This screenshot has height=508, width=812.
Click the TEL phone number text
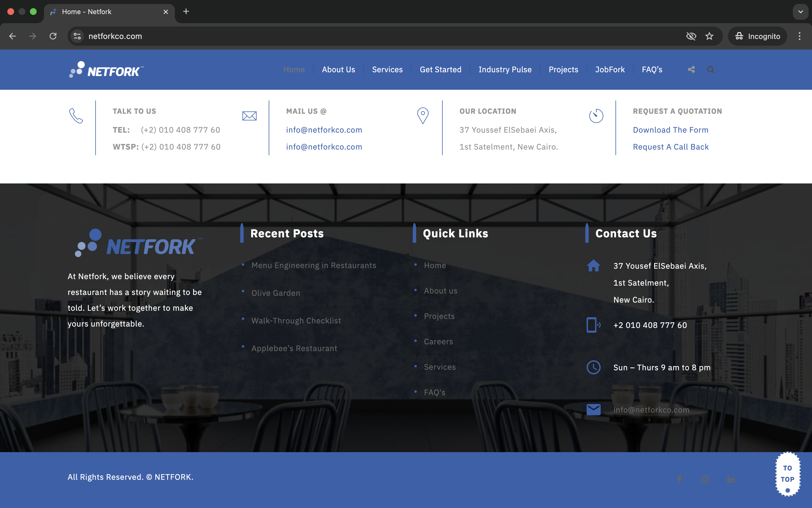pos(180,130)
